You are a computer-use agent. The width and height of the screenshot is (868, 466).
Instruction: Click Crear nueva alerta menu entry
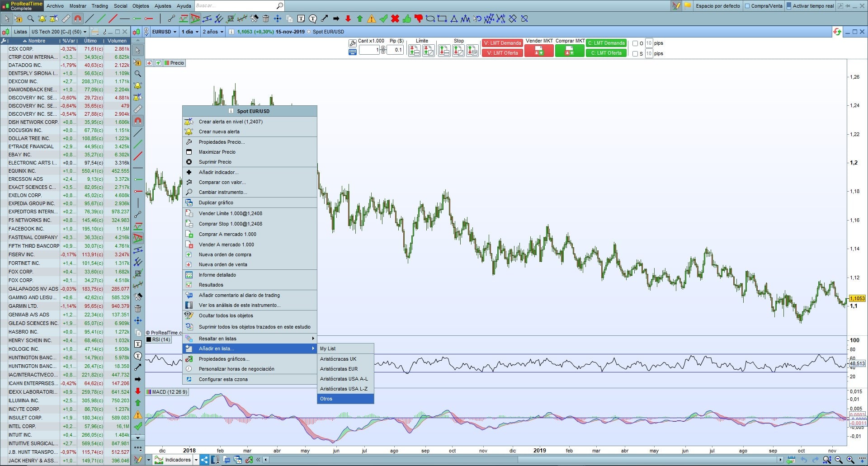pos(250,132)
